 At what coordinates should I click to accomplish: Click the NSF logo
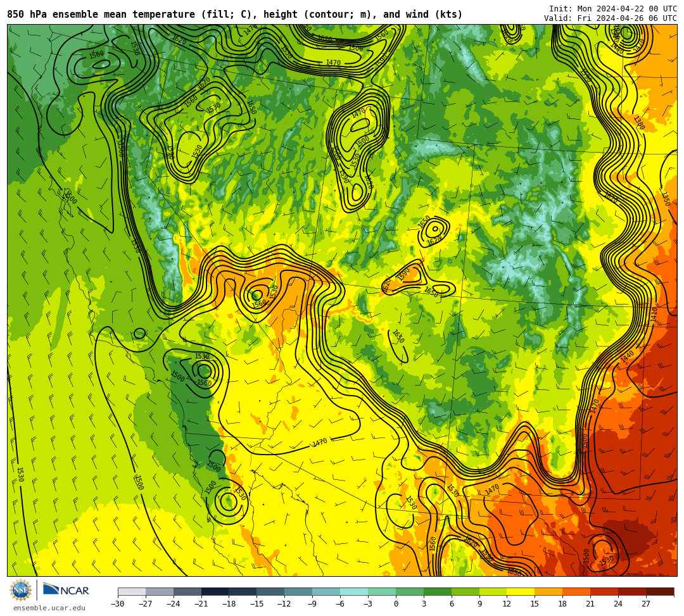tap(21, 591)
